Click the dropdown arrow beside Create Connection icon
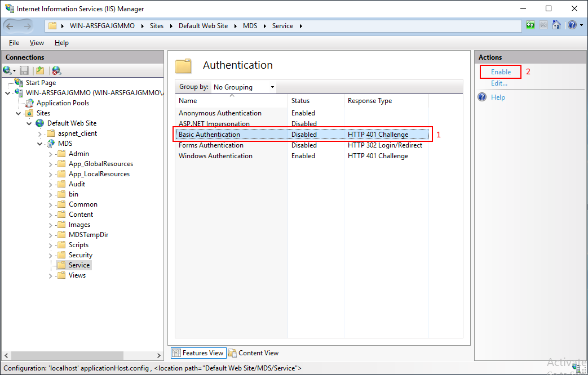This screenshot has width=588, height=375. click(14, 71)
